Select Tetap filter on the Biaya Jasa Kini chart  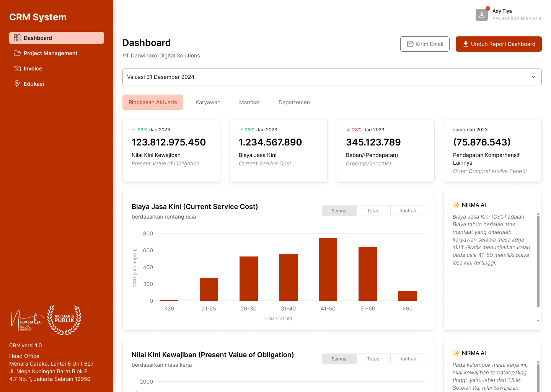click(373, 211)
